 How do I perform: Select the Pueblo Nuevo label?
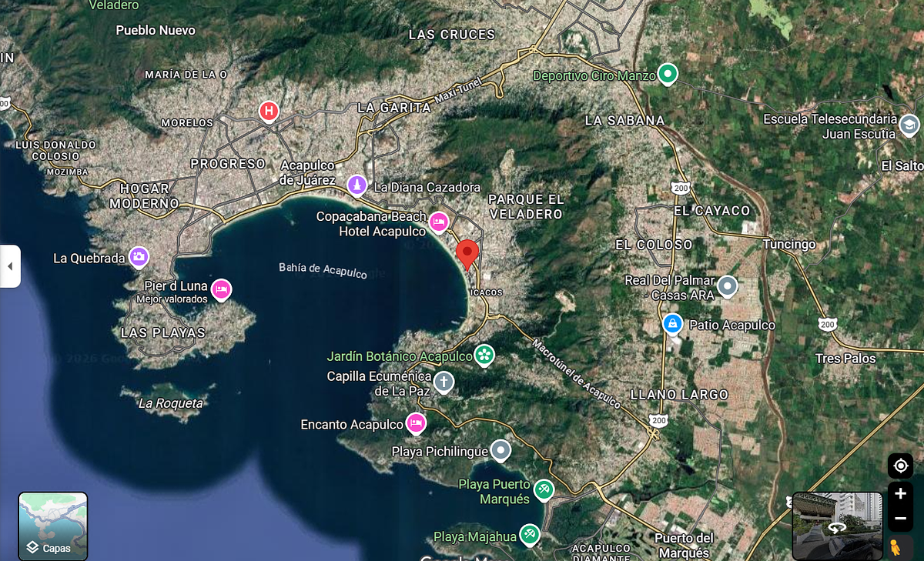coord(156,30)
